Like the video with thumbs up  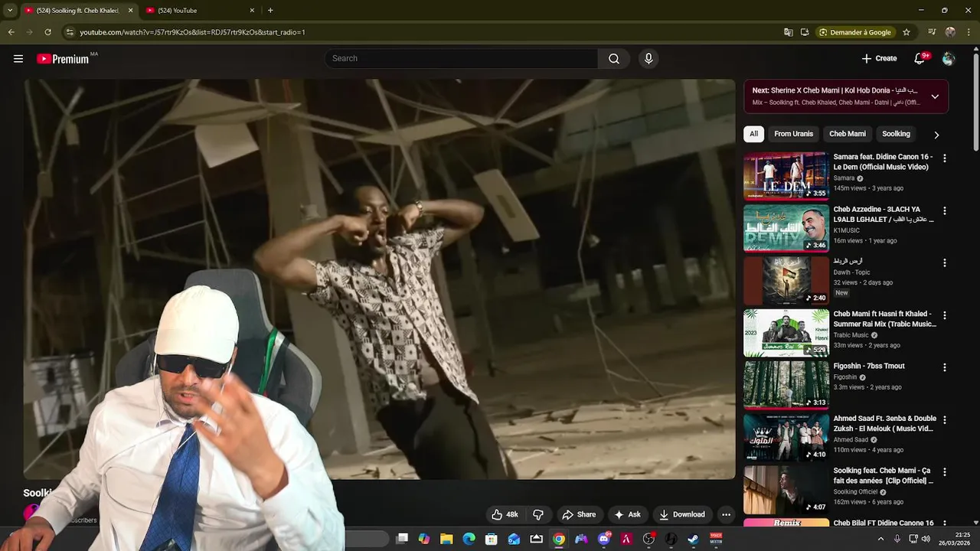505,514
